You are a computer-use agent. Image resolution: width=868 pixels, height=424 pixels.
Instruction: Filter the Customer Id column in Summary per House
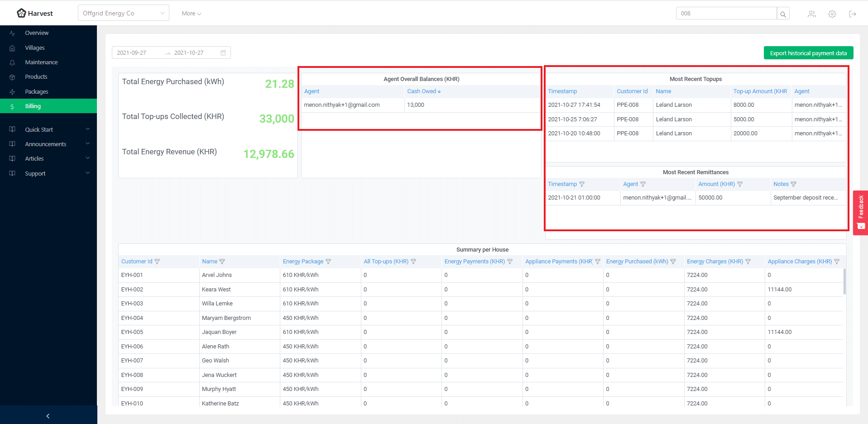[157, 262]
